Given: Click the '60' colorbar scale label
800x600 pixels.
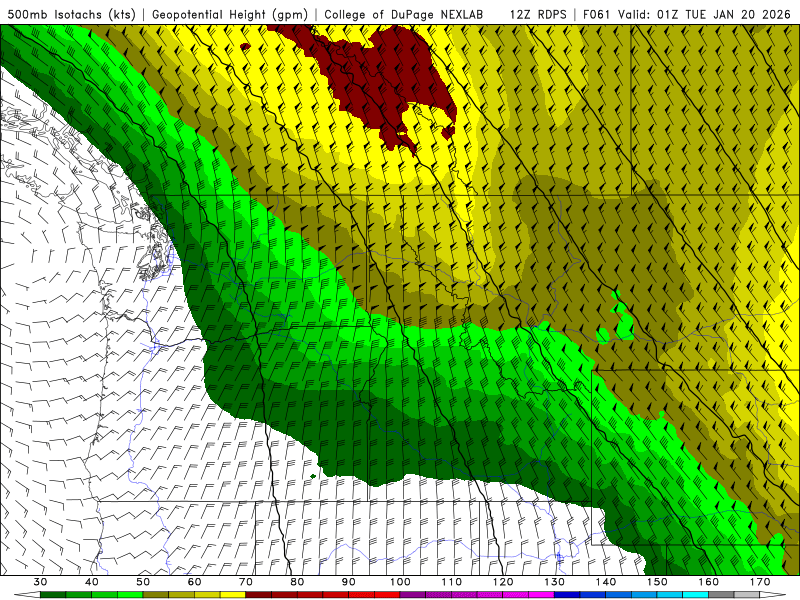Looking at the screenshot, I should (194, 582).
